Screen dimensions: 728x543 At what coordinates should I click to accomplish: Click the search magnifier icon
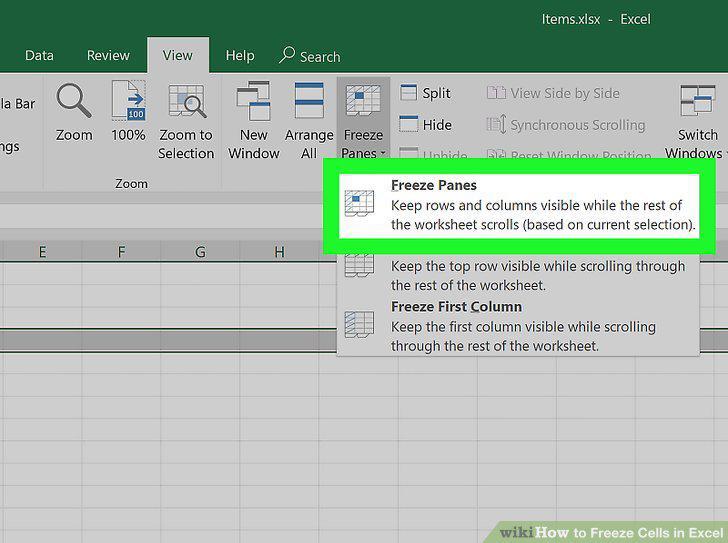[286, 55]
